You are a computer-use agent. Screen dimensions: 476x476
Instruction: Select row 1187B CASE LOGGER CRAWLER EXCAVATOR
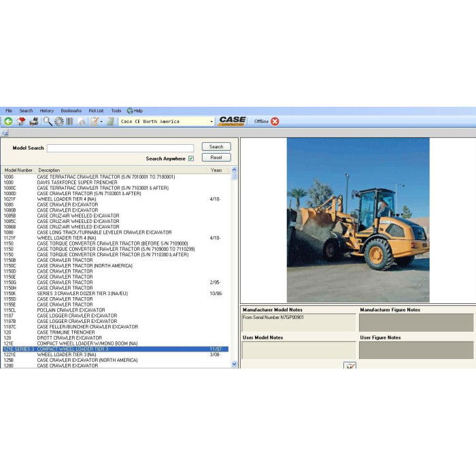pyautogui.click(x=116, y=321)
